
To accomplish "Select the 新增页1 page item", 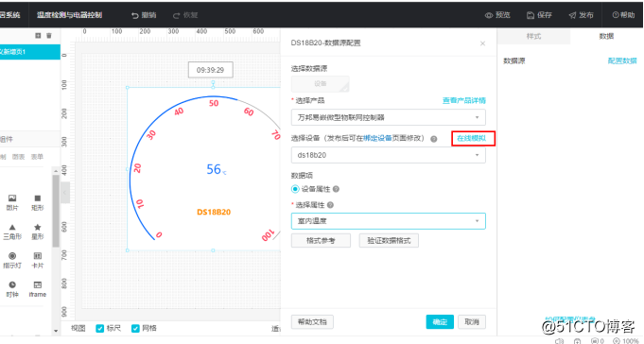I will pyautogui.click(x=30, y=52).
